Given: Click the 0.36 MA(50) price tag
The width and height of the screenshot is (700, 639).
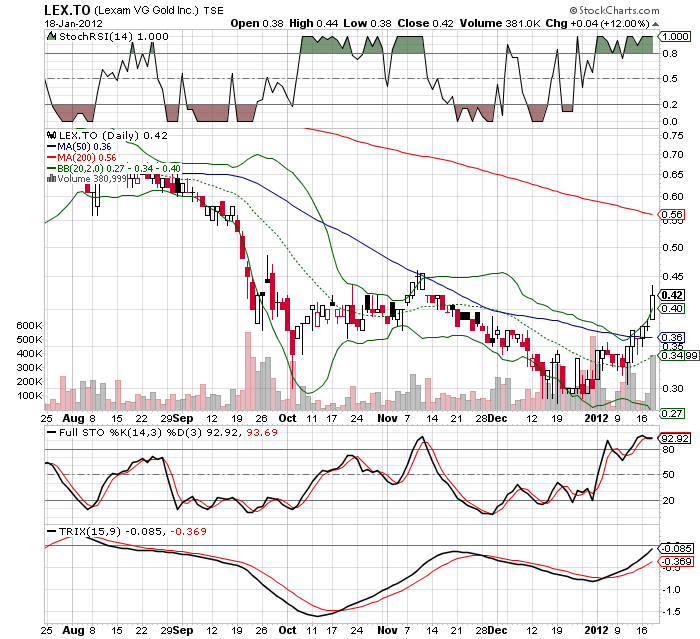Looking at the screenshot, I should 672,338.
